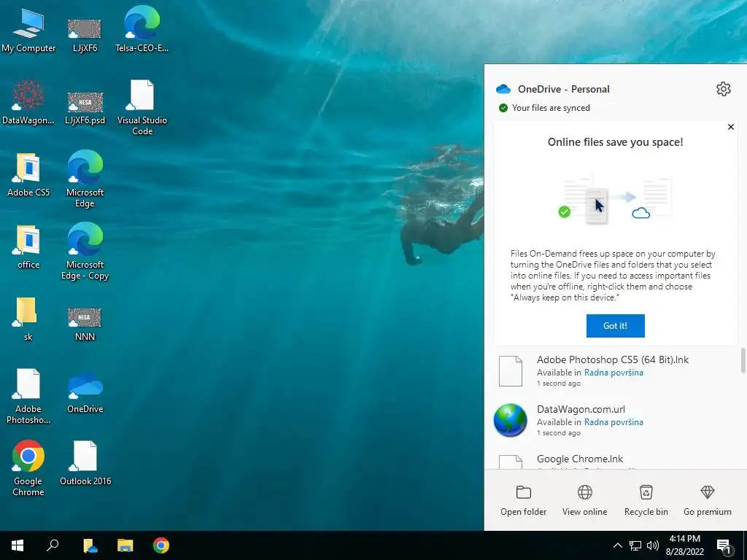Select the Telsa-CEO-E... Edge shortcut
The width and height of the screenshot is (747, 560).
point(142,29)
